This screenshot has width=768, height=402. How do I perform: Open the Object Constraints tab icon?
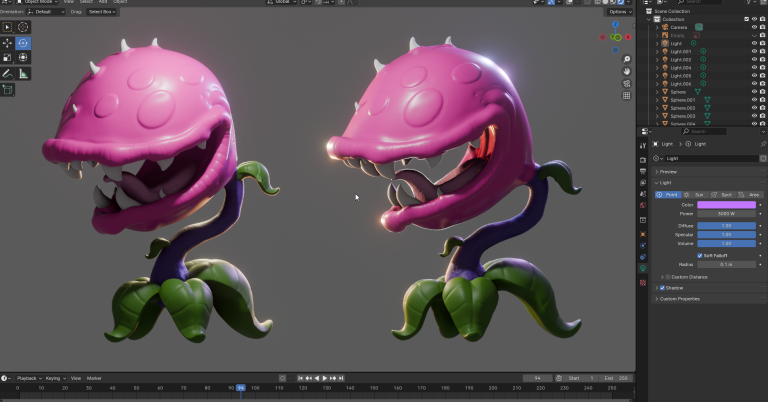(643, 257)
